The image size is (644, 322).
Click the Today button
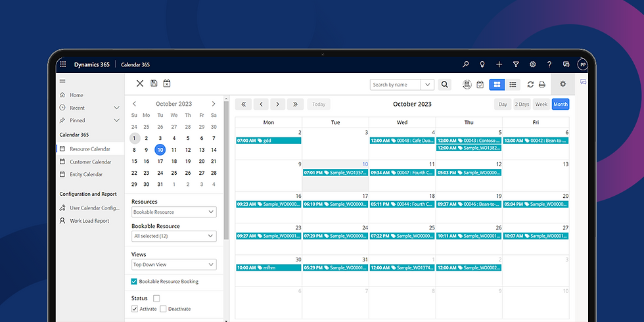(319, 104)
